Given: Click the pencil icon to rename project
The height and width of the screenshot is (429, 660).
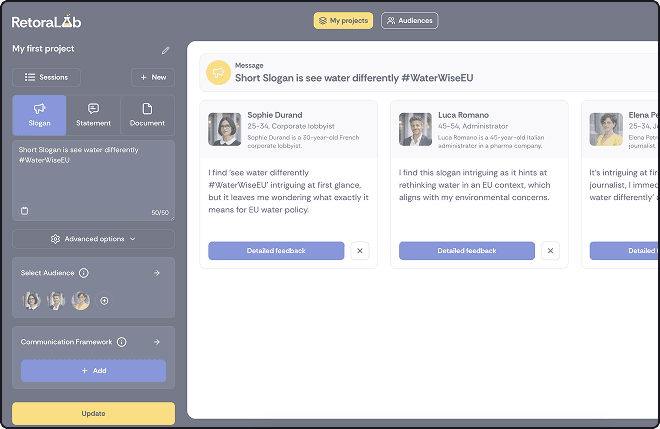Looking at the screenshot, I should (165, 50).
